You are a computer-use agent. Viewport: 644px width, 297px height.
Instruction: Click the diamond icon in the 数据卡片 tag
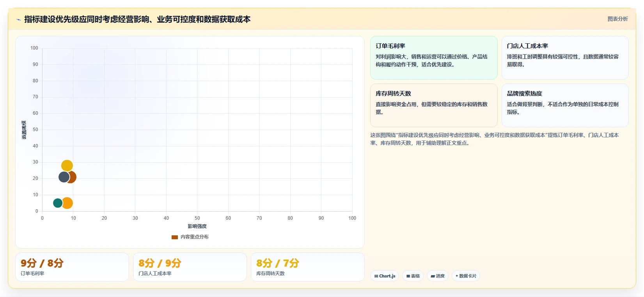[x=457, y=276]
